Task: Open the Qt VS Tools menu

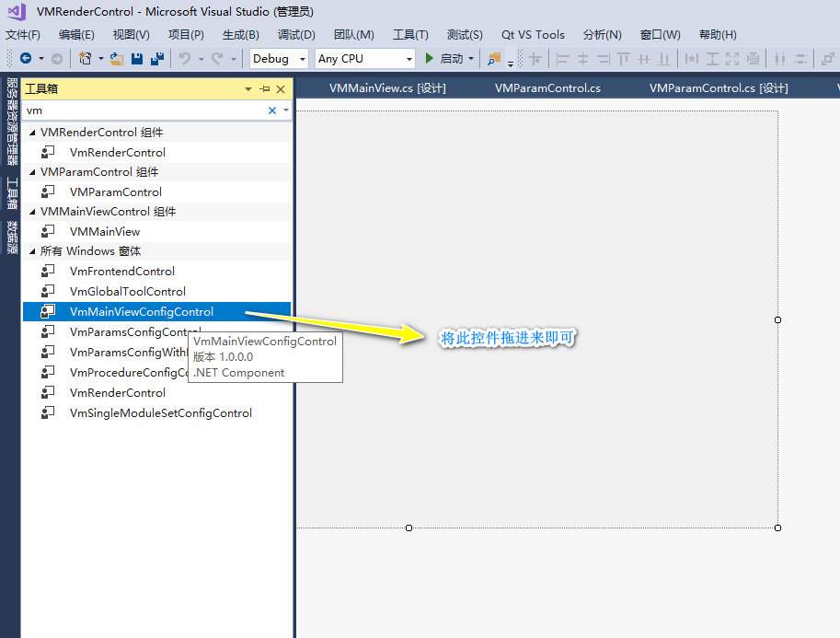Action: [533, 35]
